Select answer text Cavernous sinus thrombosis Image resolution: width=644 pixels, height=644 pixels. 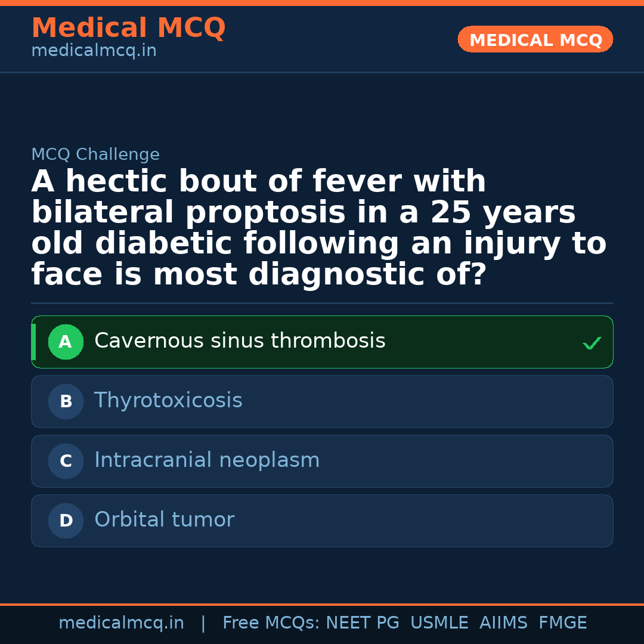pos(240,341)
